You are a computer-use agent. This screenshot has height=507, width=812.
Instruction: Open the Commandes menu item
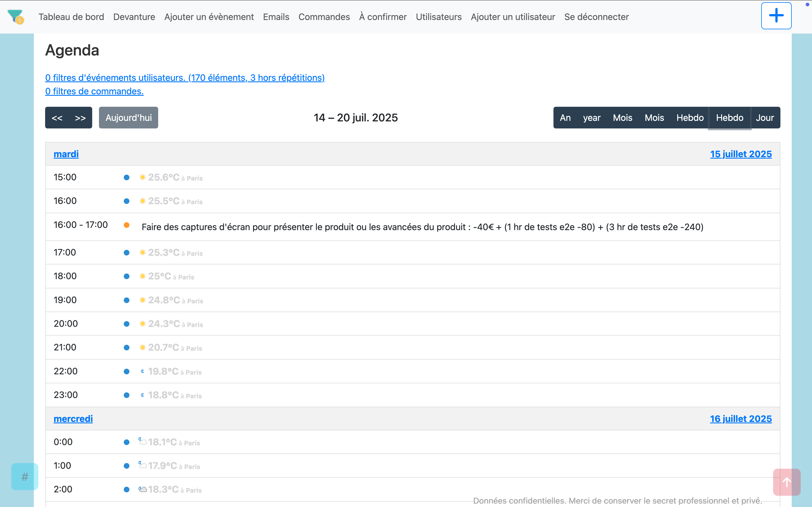[324, 17]
